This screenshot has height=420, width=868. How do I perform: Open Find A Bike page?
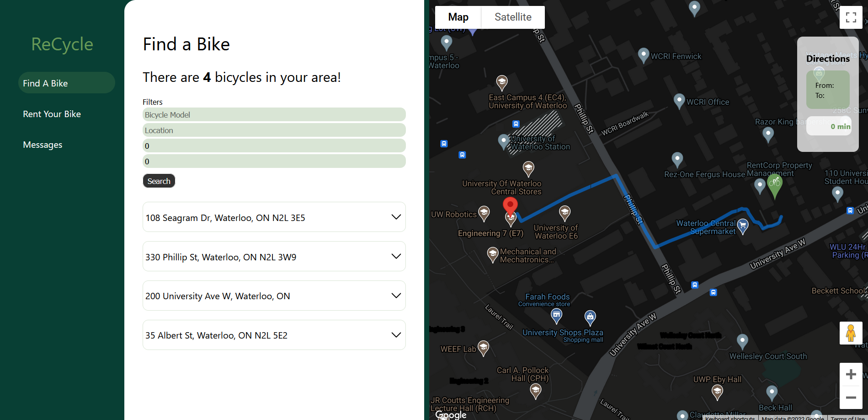67,83
